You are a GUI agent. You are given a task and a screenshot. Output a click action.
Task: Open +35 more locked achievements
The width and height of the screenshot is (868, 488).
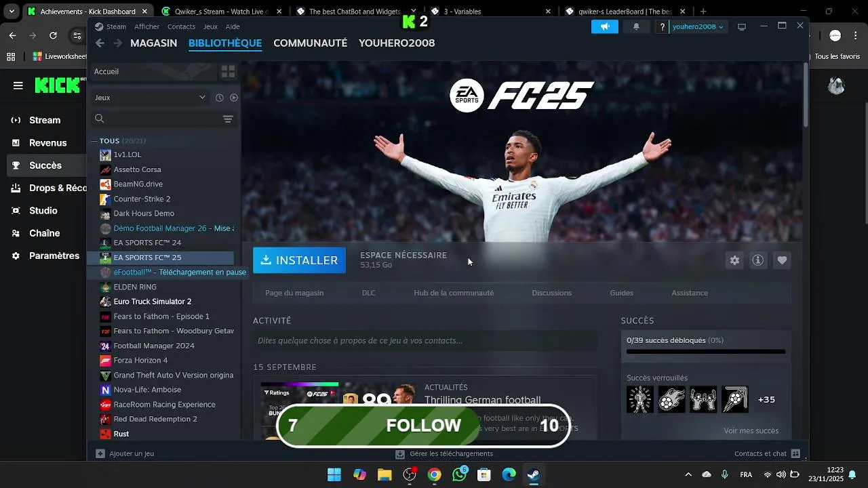pos(766,400)
